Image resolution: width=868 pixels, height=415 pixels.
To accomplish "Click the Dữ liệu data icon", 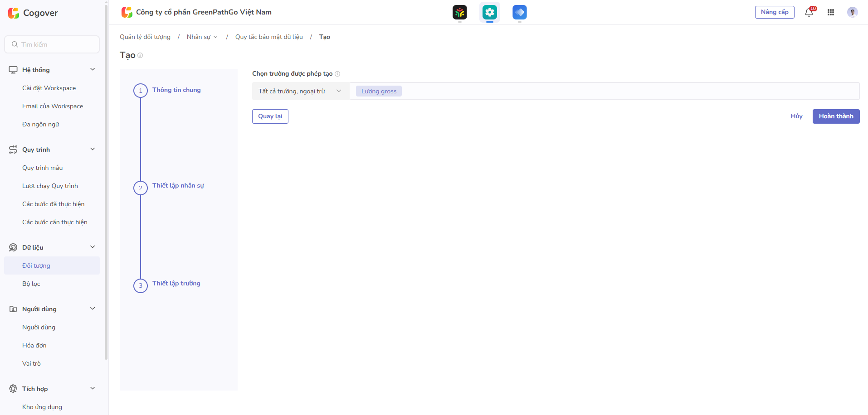I will point(13,247).
